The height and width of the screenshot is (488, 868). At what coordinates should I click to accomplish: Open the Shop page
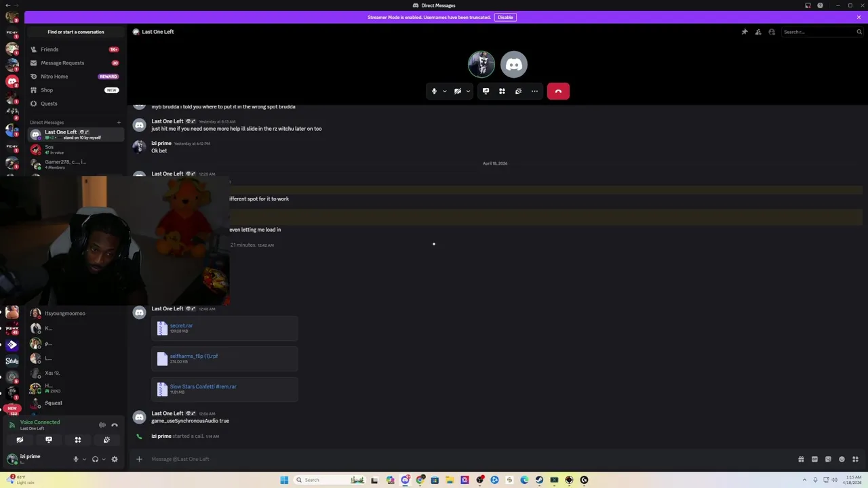75,90
